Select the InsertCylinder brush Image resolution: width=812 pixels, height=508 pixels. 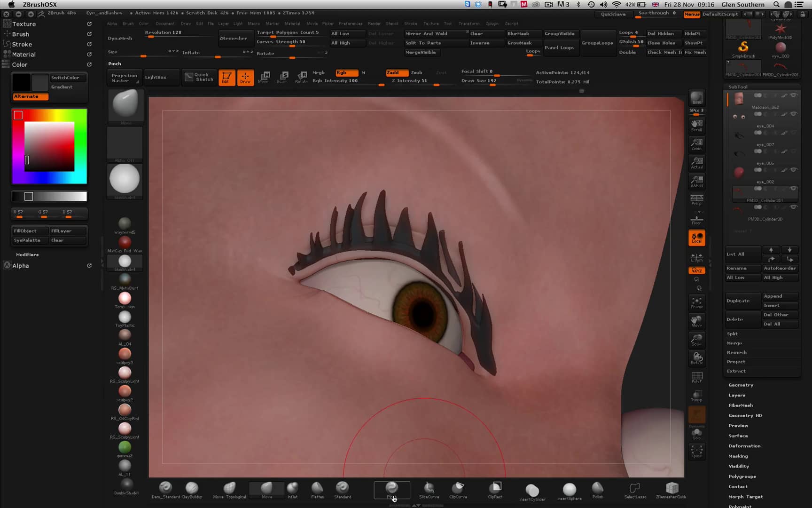coord(532,490)
